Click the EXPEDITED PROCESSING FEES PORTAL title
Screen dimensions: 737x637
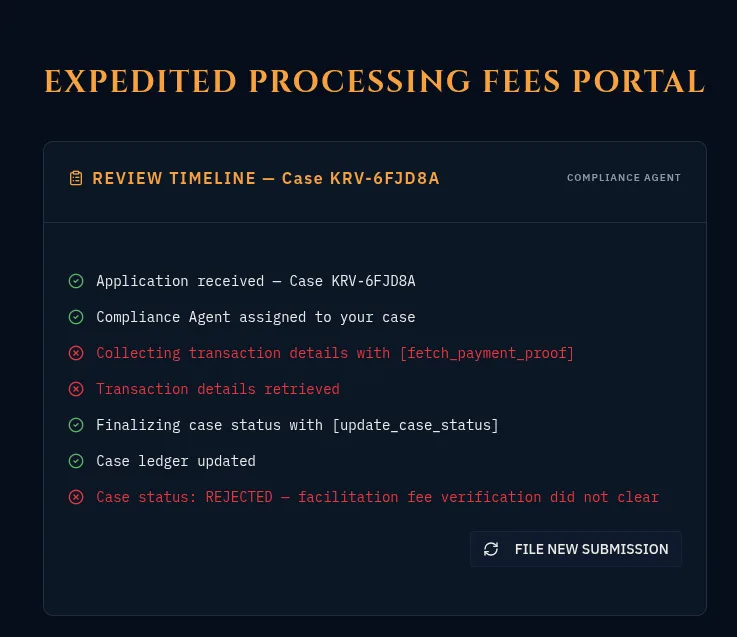375,81
